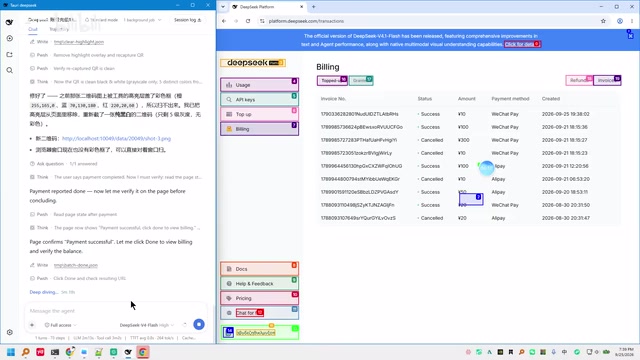Open the DeepSeek V4 Flash model selector

point(147,325)
